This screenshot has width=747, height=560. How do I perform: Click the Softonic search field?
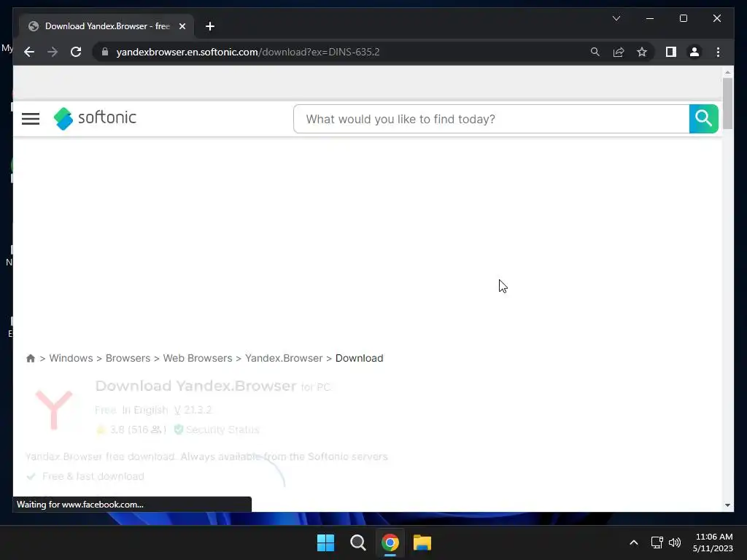coord(491,119)
